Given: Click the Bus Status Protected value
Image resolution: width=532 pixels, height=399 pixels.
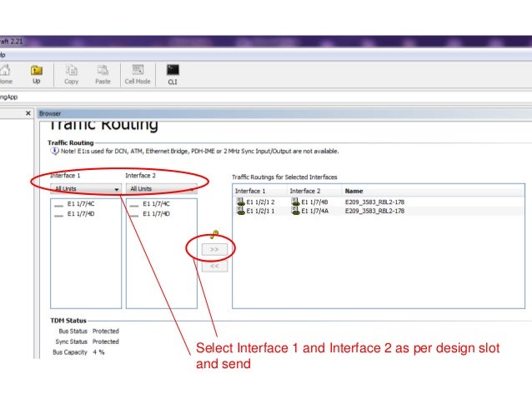Looking at the screenshot, I should [x=106, y=332].
